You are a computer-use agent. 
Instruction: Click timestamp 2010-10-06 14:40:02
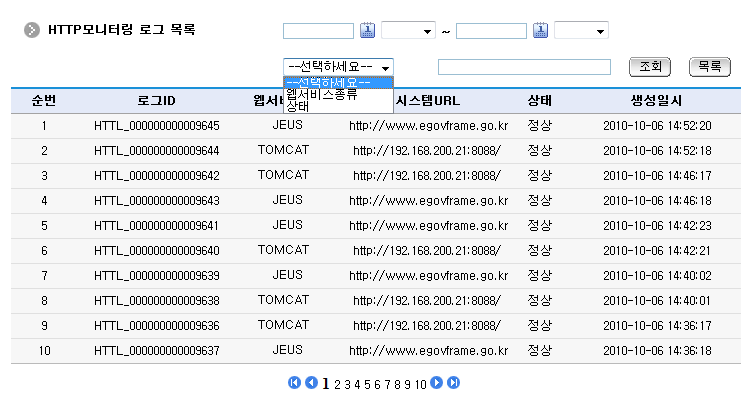657,276
